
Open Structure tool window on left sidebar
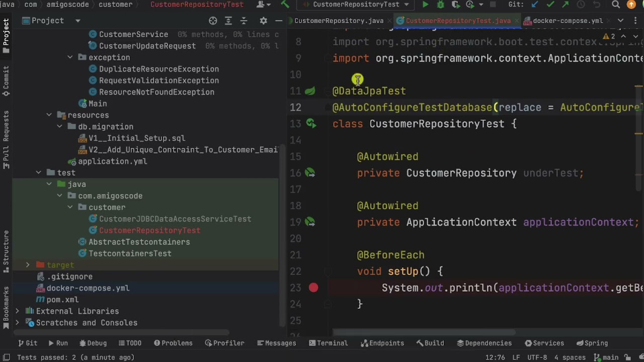point(6,251)
